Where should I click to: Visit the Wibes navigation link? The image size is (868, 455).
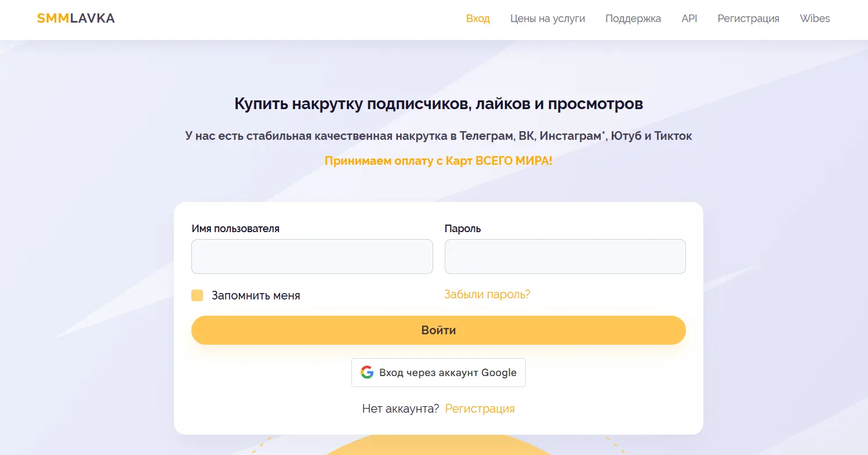815,19
